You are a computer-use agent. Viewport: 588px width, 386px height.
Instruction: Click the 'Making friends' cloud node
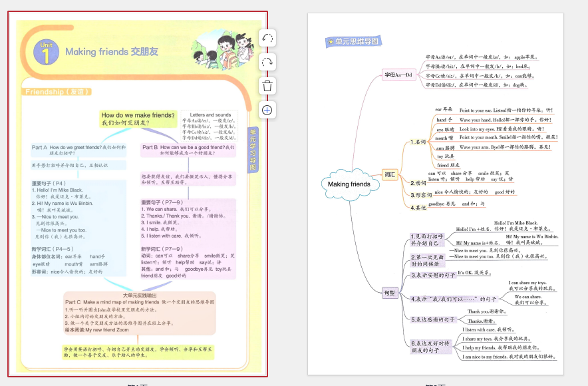[x=349, y=184]
